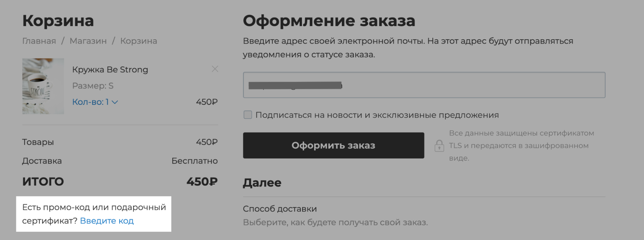This screenshot has height=240, width=644.
Task: Select the Способ доставки section
Action: (280, 209)
